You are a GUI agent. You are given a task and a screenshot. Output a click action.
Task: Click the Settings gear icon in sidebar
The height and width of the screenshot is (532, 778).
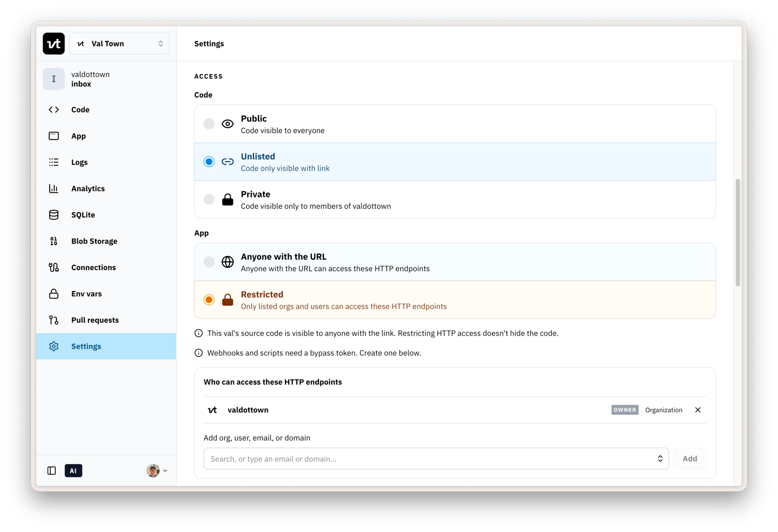coord(54,346)
